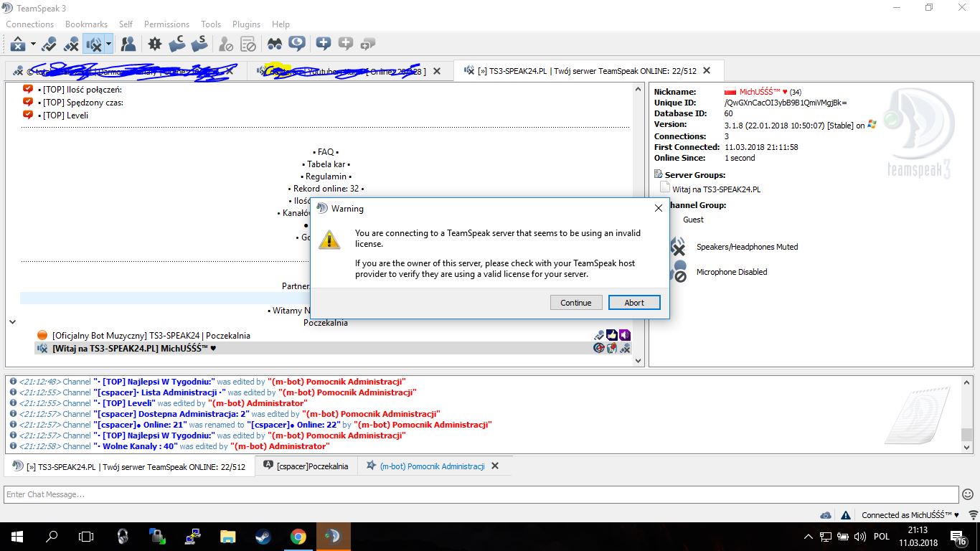Toggle the mute microphone toolbar icon

(x=71, y=44)
